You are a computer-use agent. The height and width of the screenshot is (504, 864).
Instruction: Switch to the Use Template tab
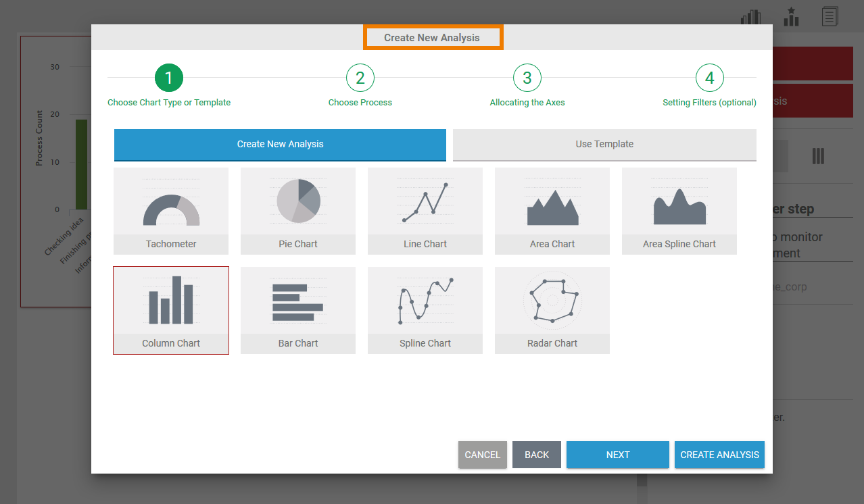pyautogui.click(x=604, y=145)
